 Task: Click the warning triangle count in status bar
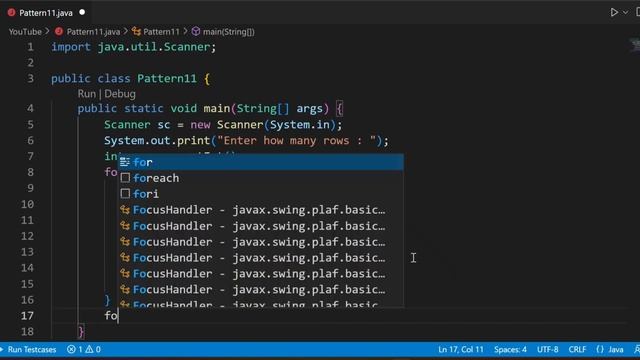[93, 349]
